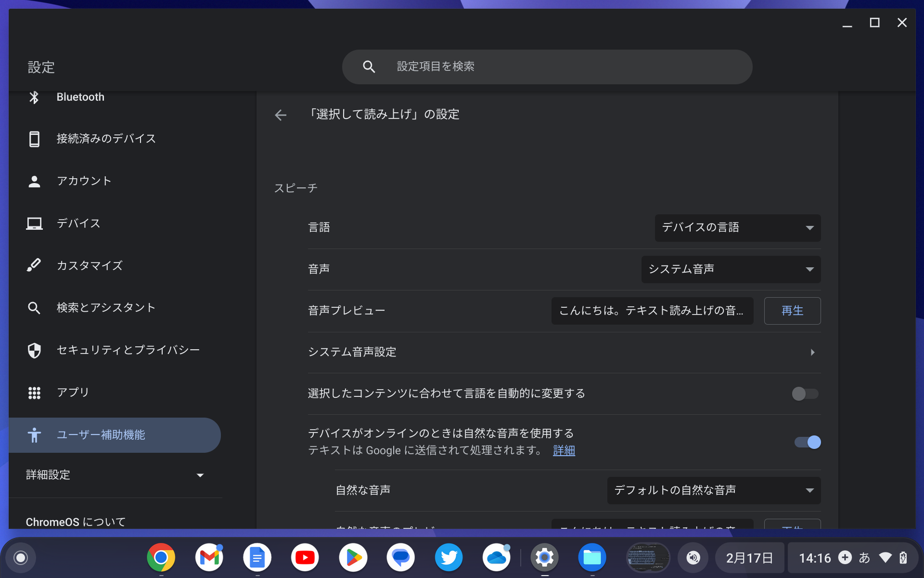Open the 言語 dropdown showing デバイスの言語
Viewport: 924px width, 578px height.
(737, 228)
